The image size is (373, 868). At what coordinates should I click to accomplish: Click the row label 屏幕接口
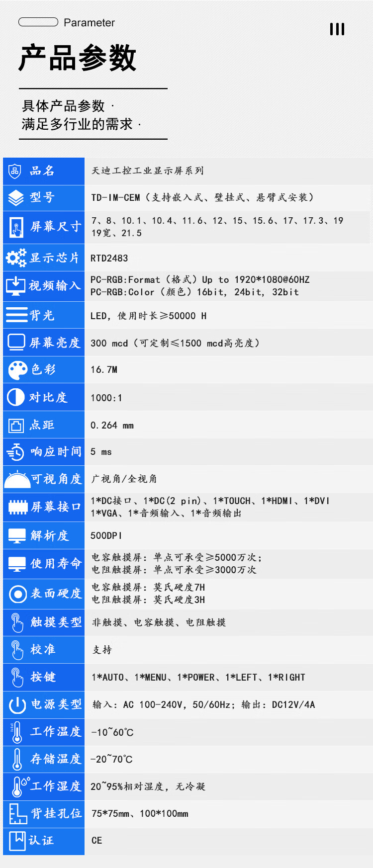tap(56, 507)
